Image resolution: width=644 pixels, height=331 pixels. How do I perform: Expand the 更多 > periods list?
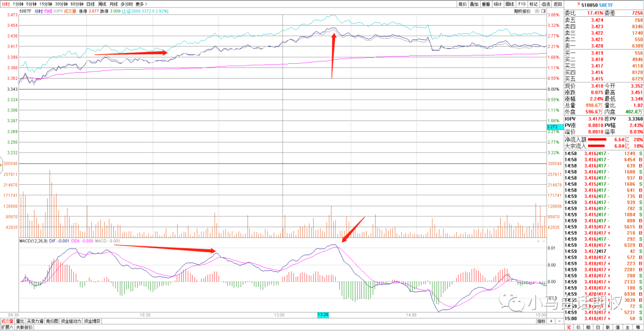point(142,4)
